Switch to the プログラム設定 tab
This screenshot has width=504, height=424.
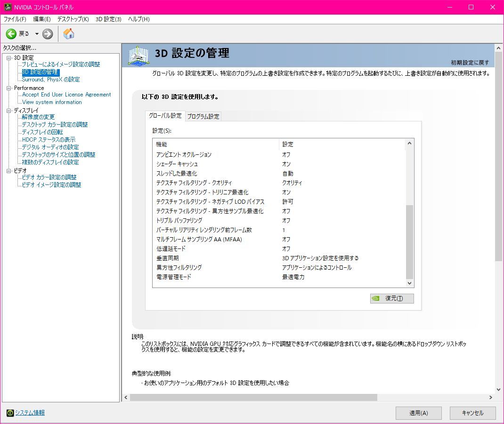tap(203, 116)
